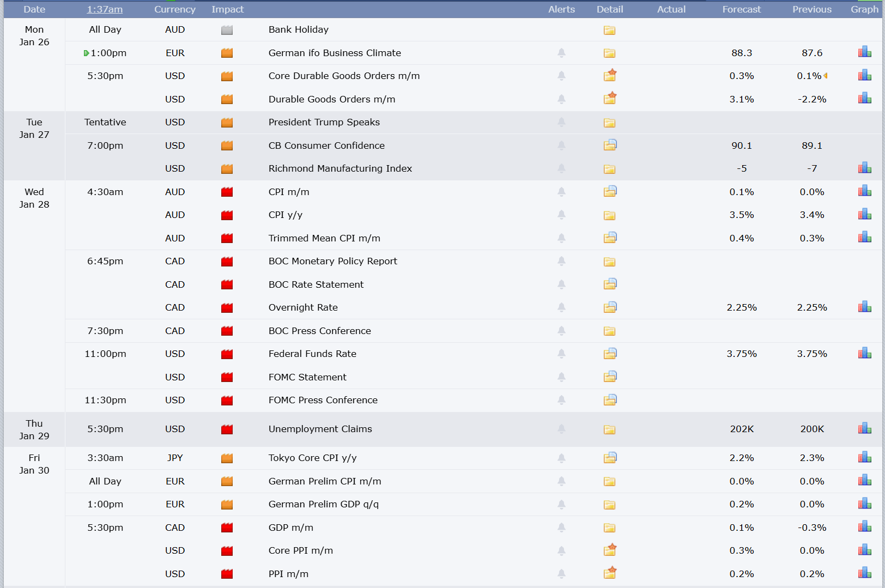Click the Richmond Manufacturing Index event name
The width and height of the screenshot is (885, 588).
click(x=340, y=168)
